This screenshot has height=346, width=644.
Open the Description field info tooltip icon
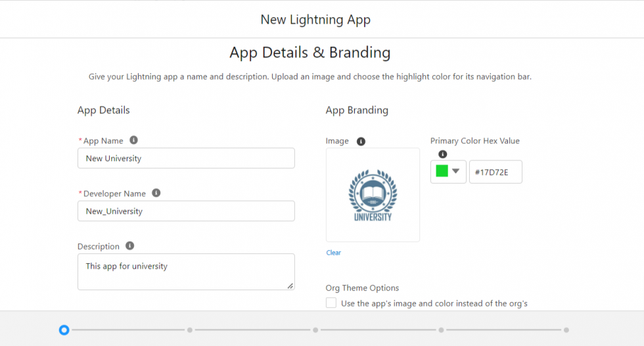click(129, 246)
